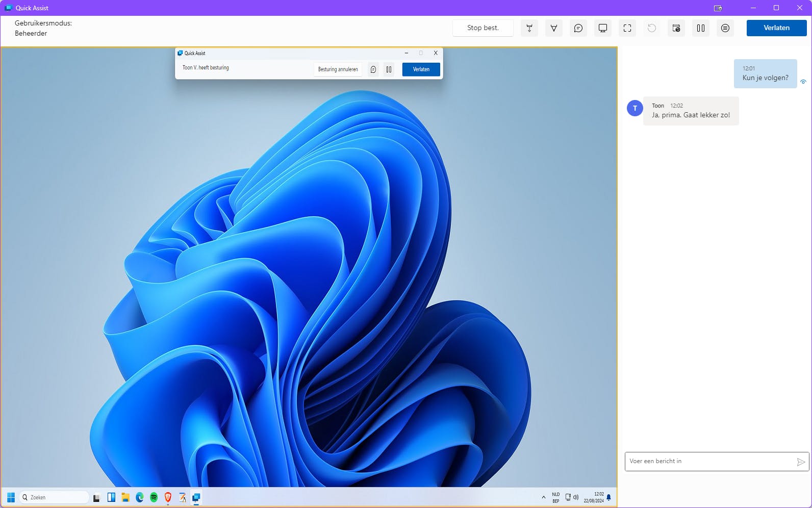Click Toon's avatar in the chat
The height and width of the screenshot is (508, 812).
click(x=635, y=108)
